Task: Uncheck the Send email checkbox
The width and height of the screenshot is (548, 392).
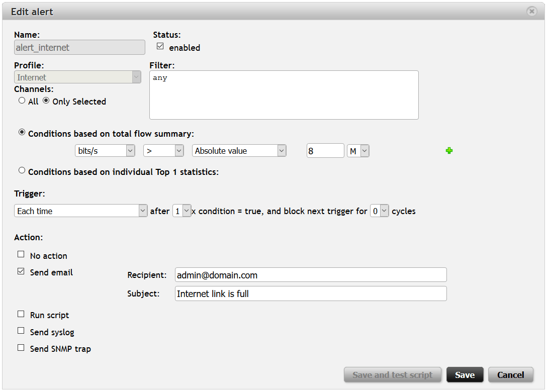Action: pos(21,271)
